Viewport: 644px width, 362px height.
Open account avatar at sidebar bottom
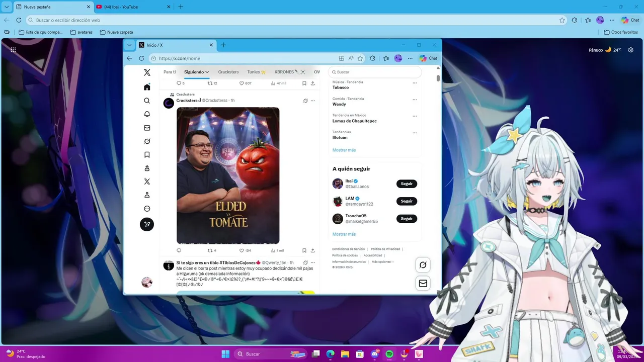[147, 282]
